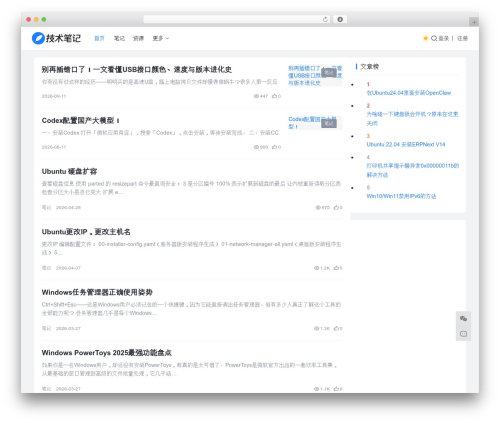Image resolution: width=500 pixels, height=423 pixels.
Task: Open the Codex配置国产大模型 article title
Action: (81, 120)
